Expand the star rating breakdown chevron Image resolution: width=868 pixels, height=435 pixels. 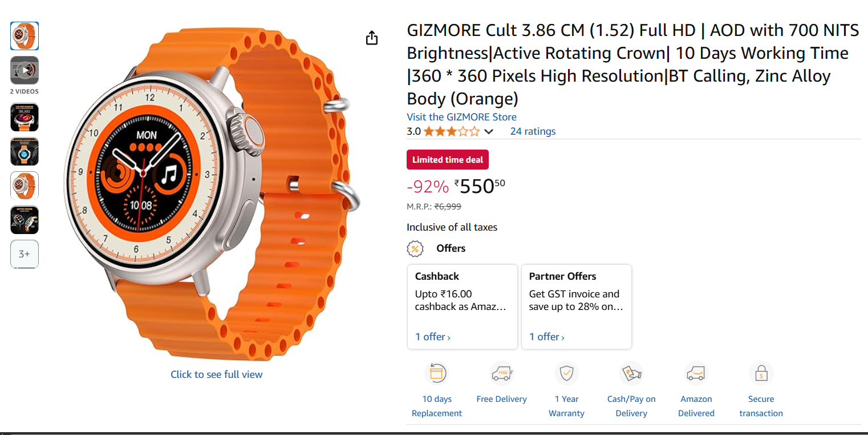tap(489, 132)
